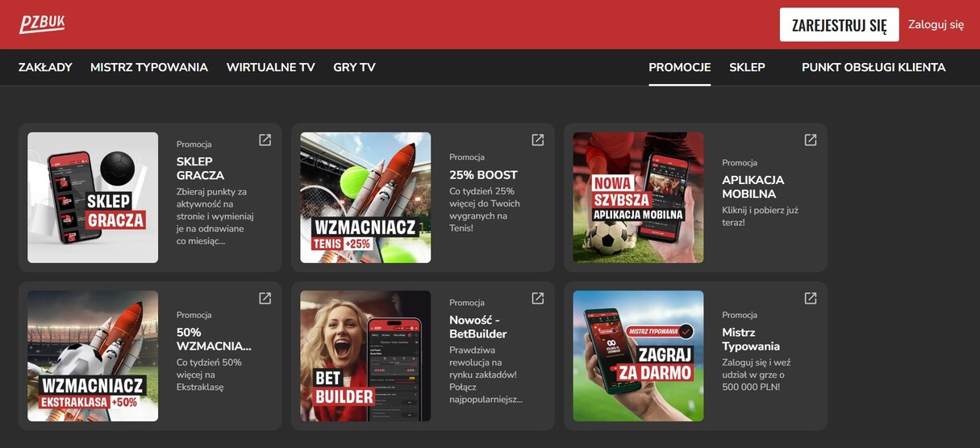Open the Wzmacniacz Ekstraklasa +50% image
The width and height of the screenshot is (980, 448).
click(93, 356)
